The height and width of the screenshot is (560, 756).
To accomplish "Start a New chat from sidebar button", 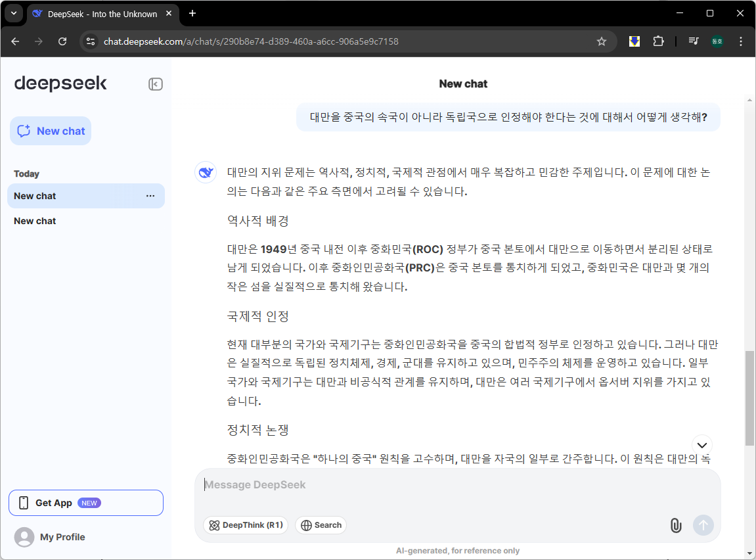I will [51, 131].
